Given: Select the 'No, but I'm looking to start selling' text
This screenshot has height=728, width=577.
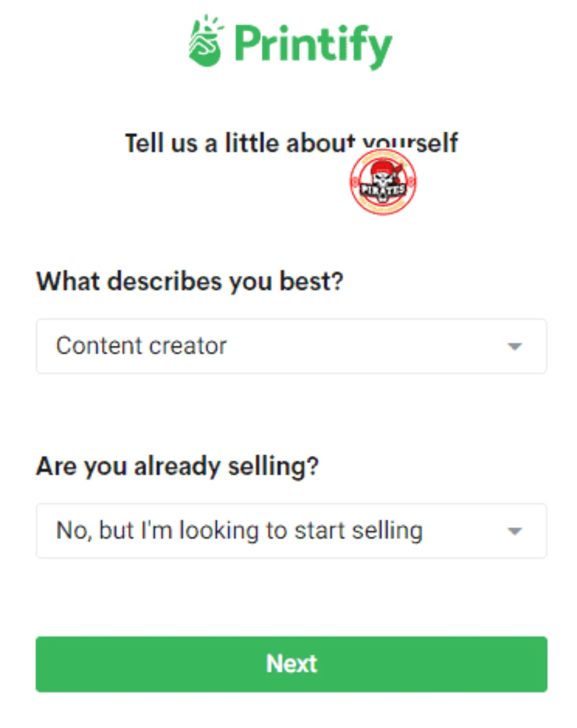Looking at the screenshot, I should tap(239, 531).
